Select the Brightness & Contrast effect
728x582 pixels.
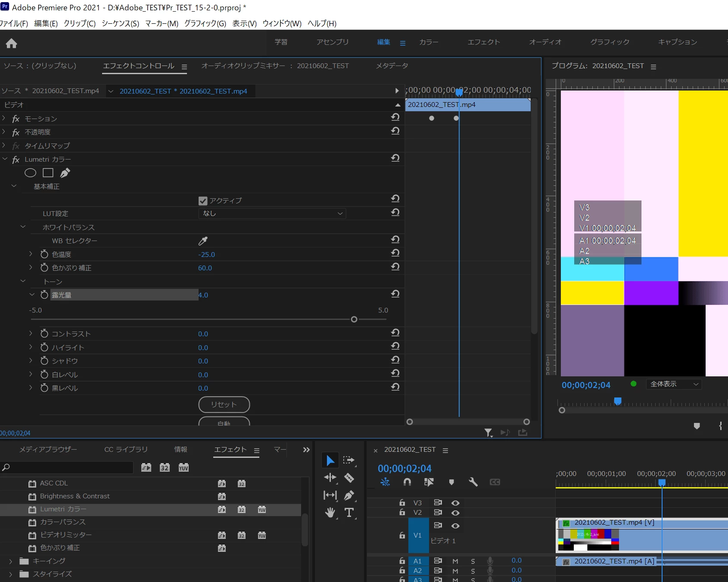(x=75, y=496)
